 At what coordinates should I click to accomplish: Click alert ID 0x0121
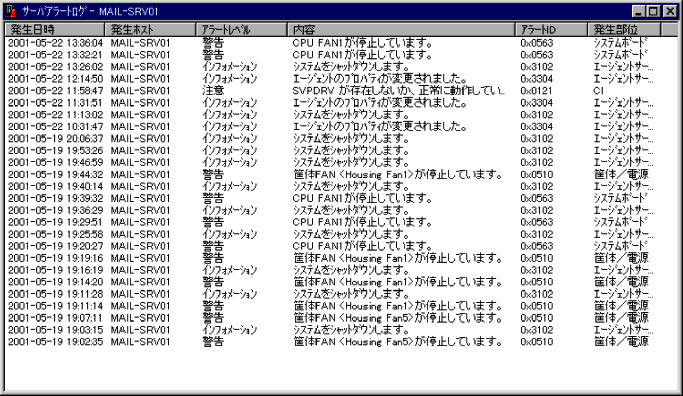pos(536,91)
